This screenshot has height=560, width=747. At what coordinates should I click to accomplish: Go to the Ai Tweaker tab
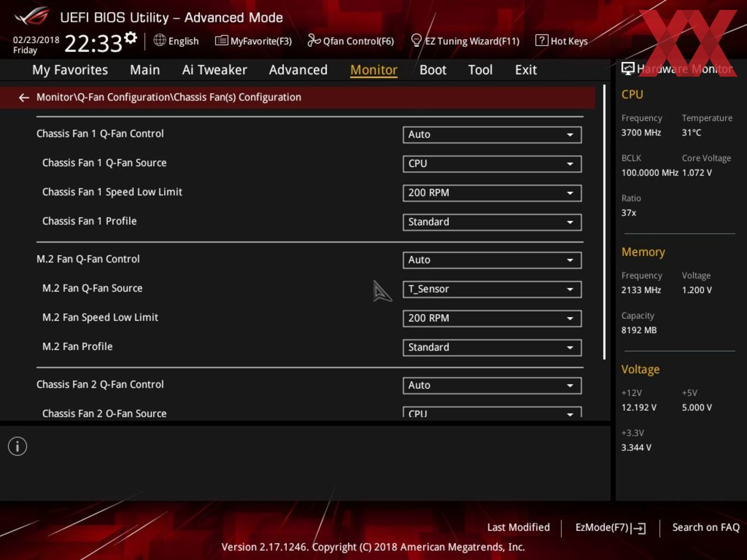click(215, 70)
